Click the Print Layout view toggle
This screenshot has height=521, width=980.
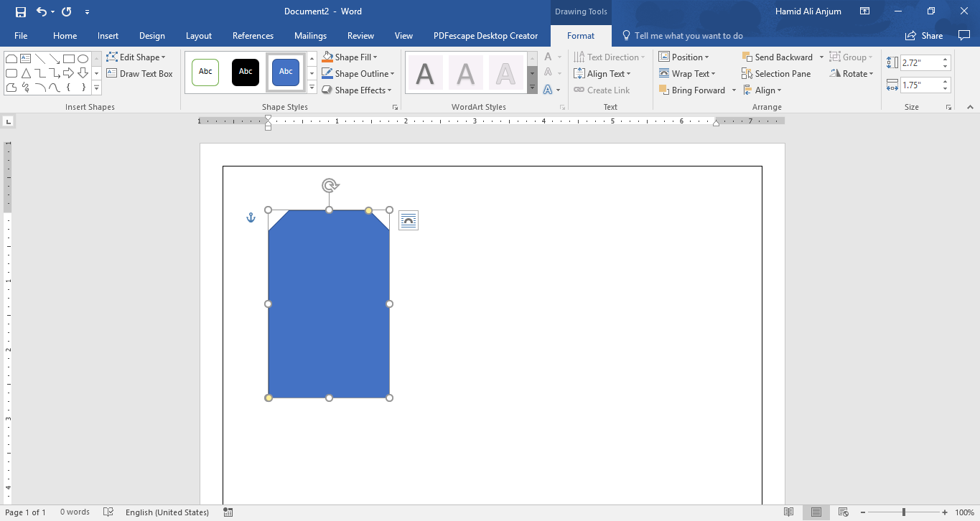[816, 512]
